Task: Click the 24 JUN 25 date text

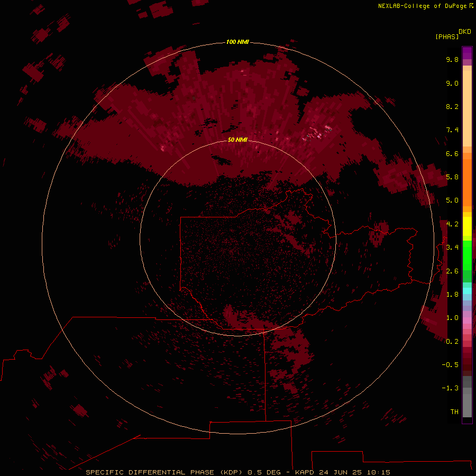Action: pyautogui.click(x=340, y=472)
